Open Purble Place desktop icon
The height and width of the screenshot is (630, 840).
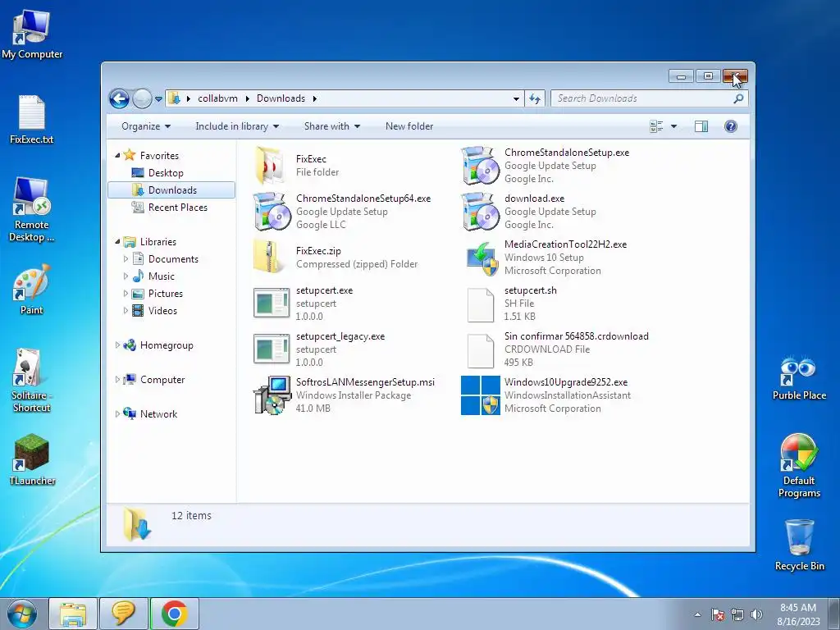tap(799, 377)
